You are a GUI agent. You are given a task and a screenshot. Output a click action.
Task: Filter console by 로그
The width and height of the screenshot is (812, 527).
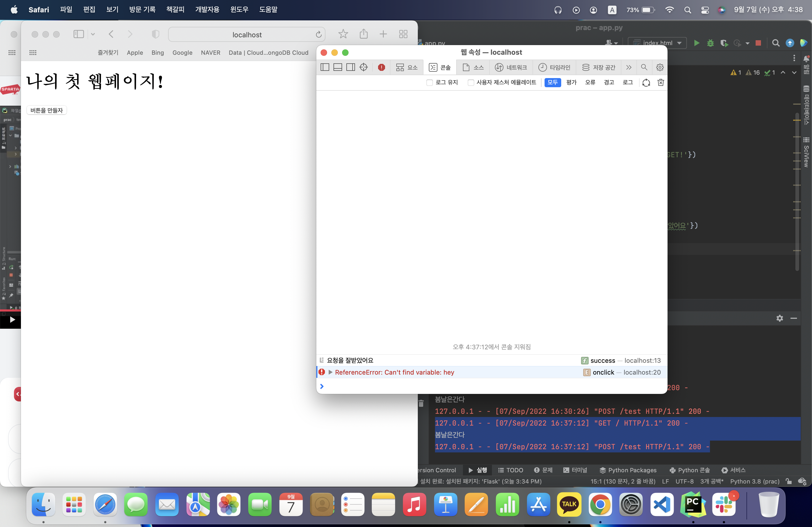tap(628, 82)
